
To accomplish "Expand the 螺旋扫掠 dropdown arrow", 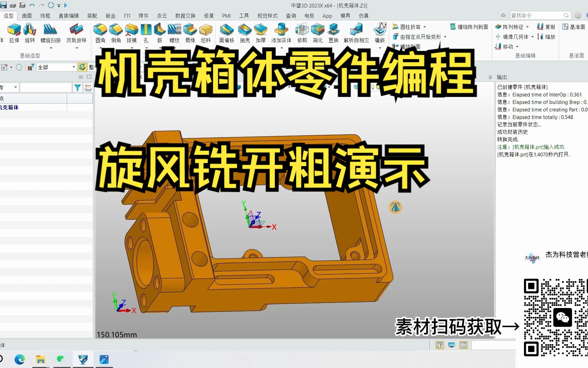I will (51, 48).
